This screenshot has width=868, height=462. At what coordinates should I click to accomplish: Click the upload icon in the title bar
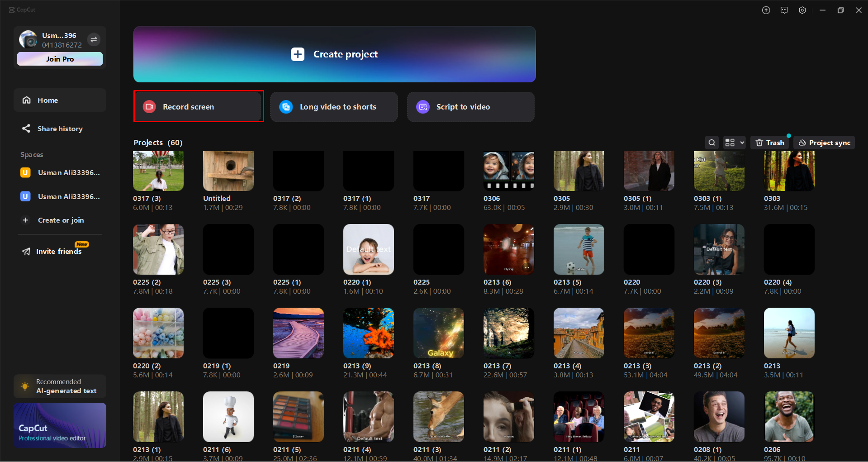pos(766,10)
